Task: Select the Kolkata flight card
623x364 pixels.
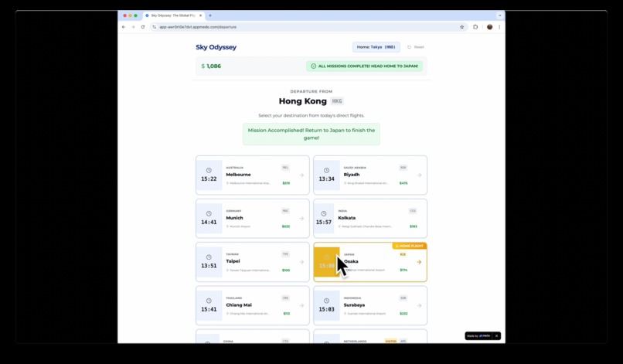Action: tap(370, 218)
